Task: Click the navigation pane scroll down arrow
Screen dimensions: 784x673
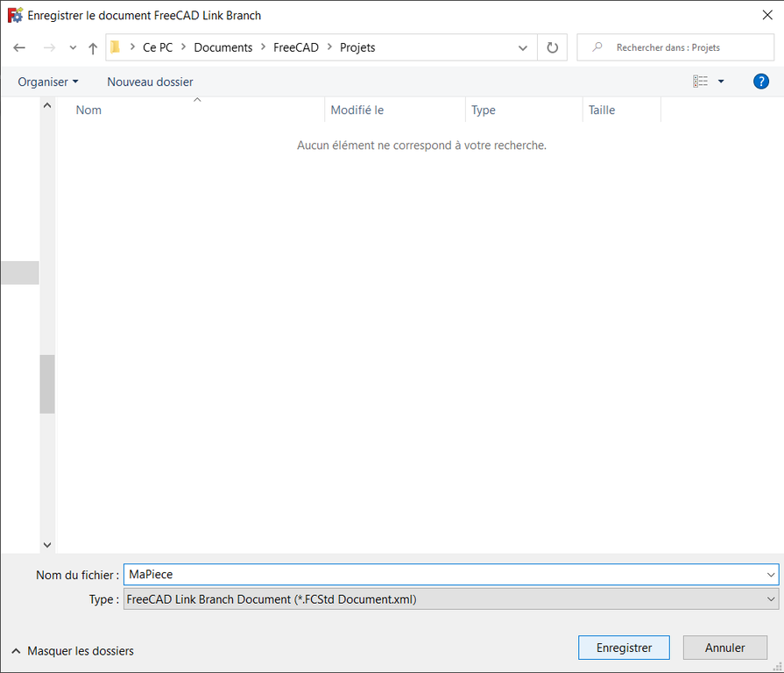Action: [47, 544]
